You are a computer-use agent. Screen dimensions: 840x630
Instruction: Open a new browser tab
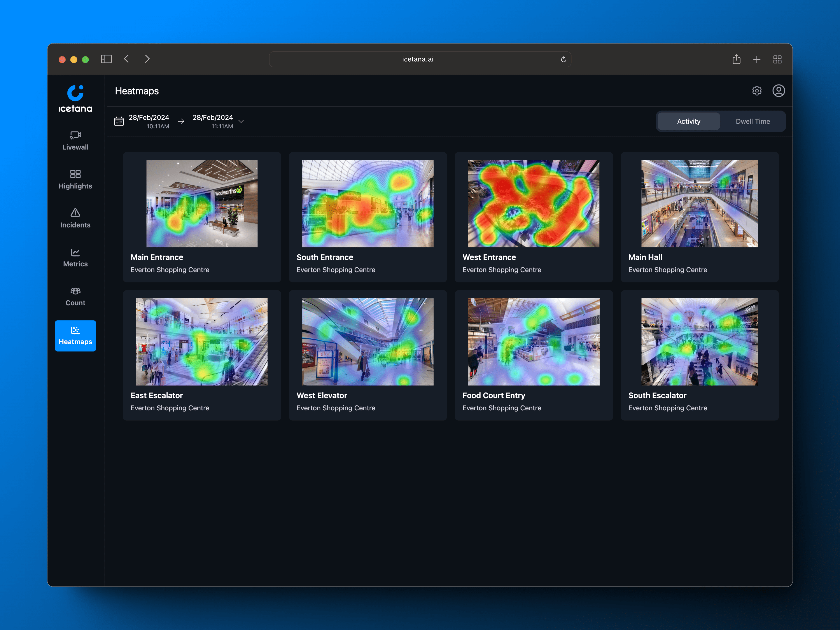[757, 59]
